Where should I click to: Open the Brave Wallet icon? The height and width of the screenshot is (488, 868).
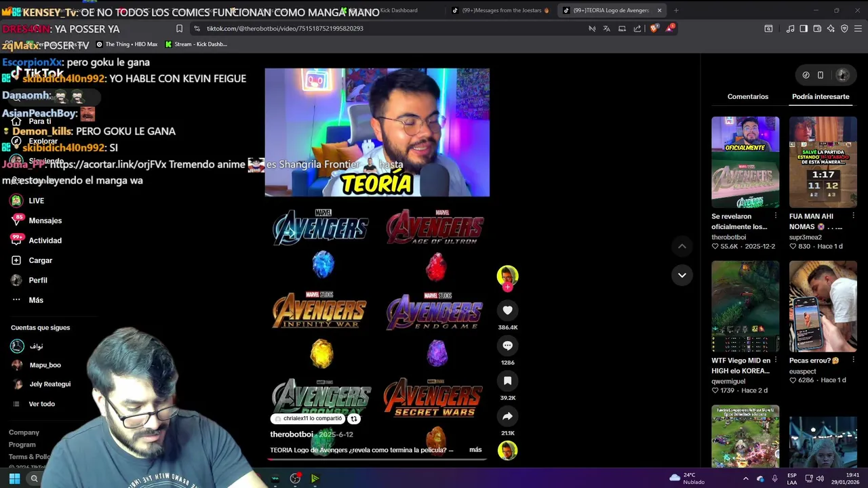tap(817, 28)
